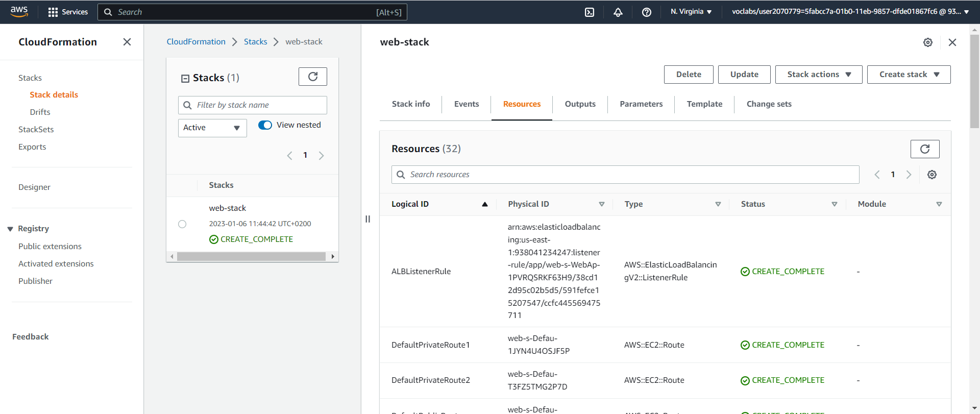Select the ALBListenerRule logical ID text

pyautogui.click(x=421, y=272)
